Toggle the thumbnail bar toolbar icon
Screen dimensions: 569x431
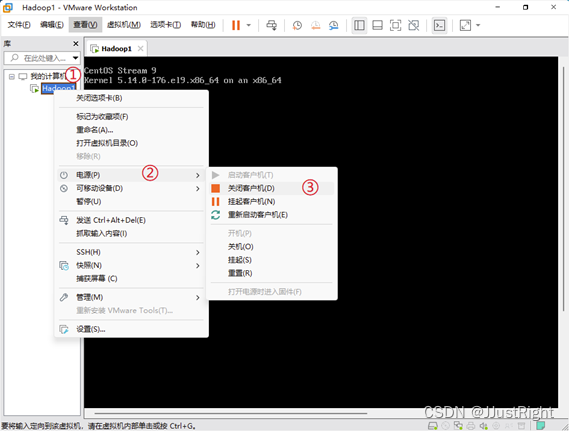[x=377, y=25]
